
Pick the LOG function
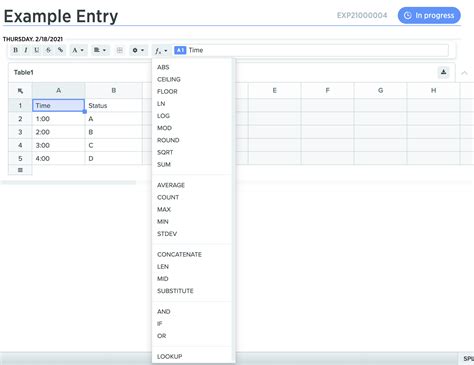point(163,116)
